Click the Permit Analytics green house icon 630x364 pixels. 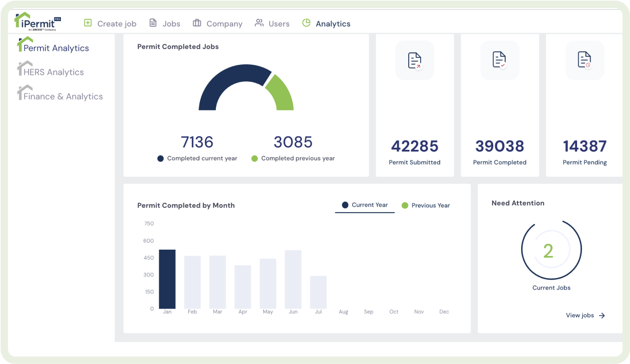pos(25,44)
